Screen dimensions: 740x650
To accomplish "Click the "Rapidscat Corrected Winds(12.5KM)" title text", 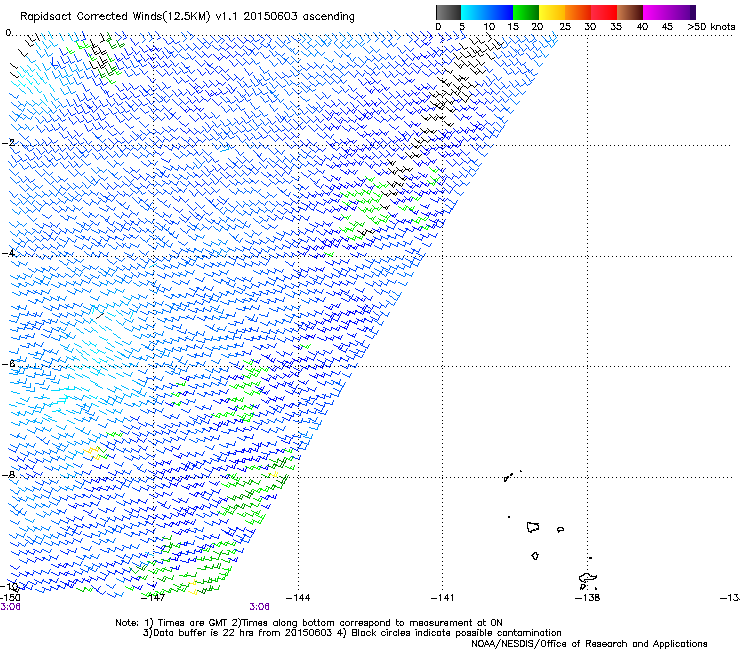I will [115, 17].
